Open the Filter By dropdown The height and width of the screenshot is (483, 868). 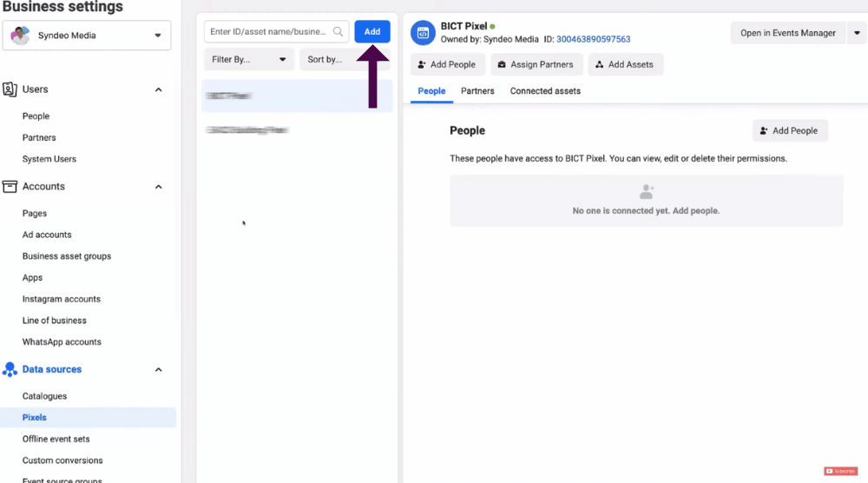point(248,59)
